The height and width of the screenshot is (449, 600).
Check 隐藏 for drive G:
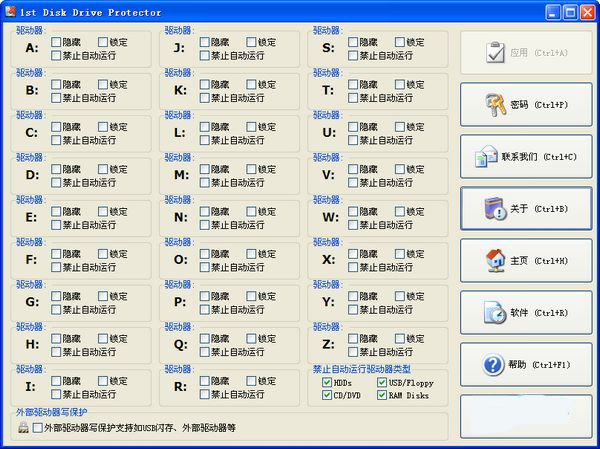tap(56, 296)
